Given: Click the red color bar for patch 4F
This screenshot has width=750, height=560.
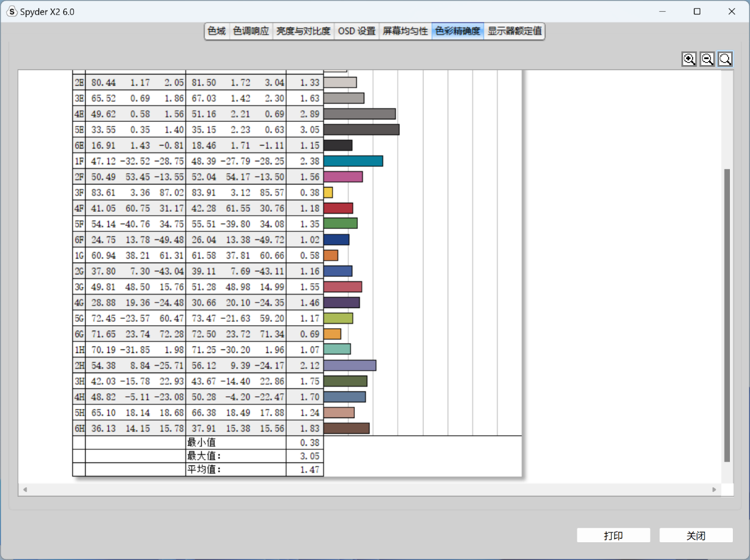Looking at the screenshot, I should [x=338, y=208].
